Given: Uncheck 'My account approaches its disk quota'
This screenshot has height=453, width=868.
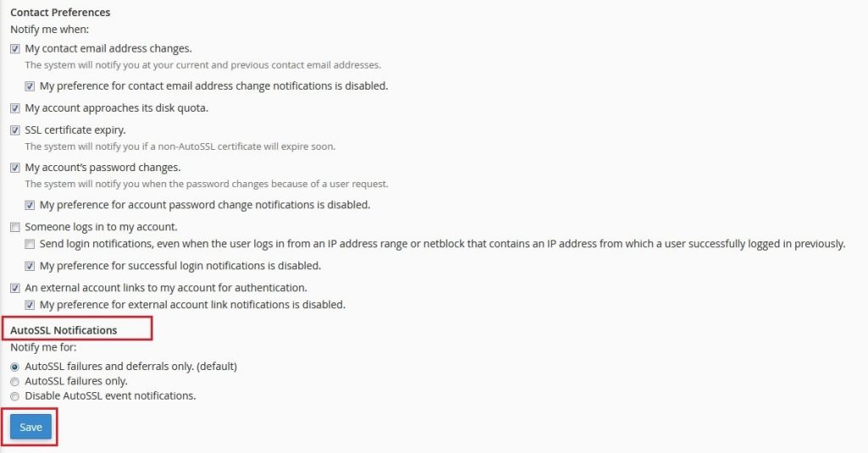Looking at the screenshot, I should point(15,108).
